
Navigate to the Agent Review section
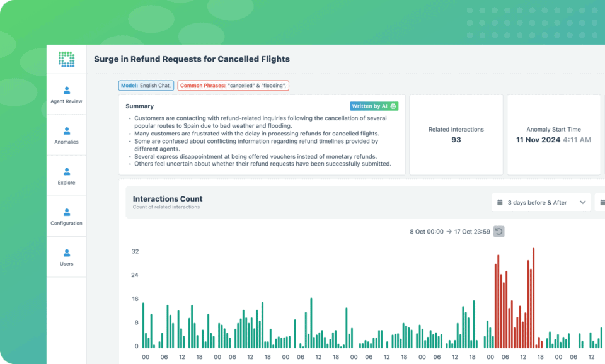click(66, 93)
